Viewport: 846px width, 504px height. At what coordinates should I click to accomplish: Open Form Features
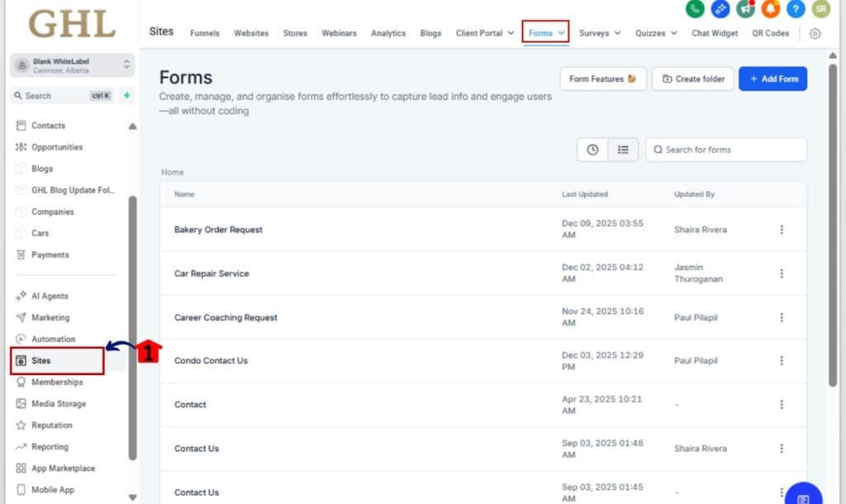pos(602,78)
